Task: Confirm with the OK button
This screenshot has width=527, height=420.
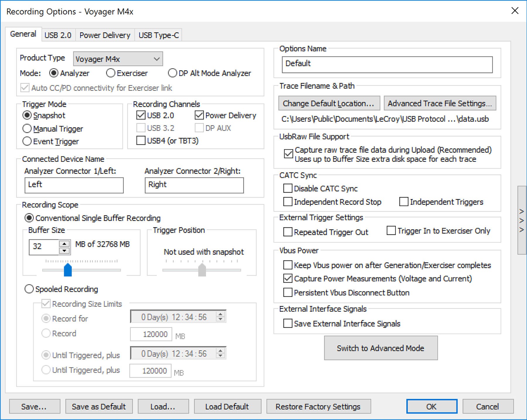Action: tap(432, 407)
